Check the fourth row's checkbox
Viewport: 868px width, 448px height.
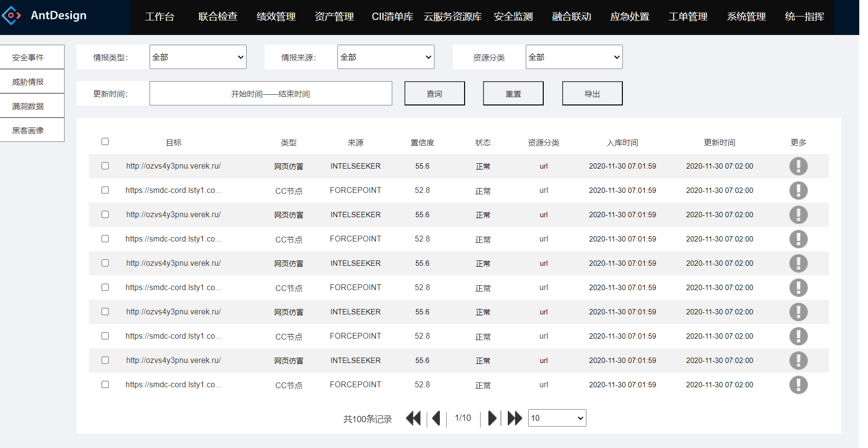coord(105,239)
